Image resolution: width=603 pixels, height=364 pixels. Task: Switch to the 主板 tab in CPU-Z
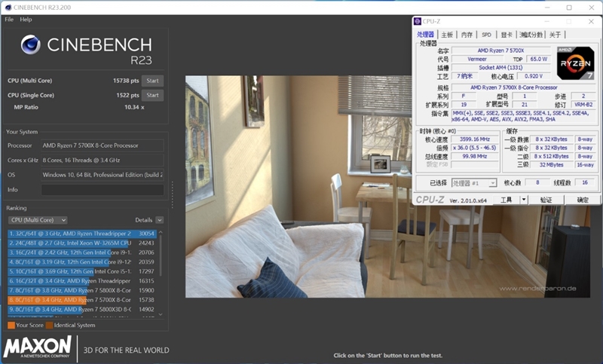click(447, 35)
